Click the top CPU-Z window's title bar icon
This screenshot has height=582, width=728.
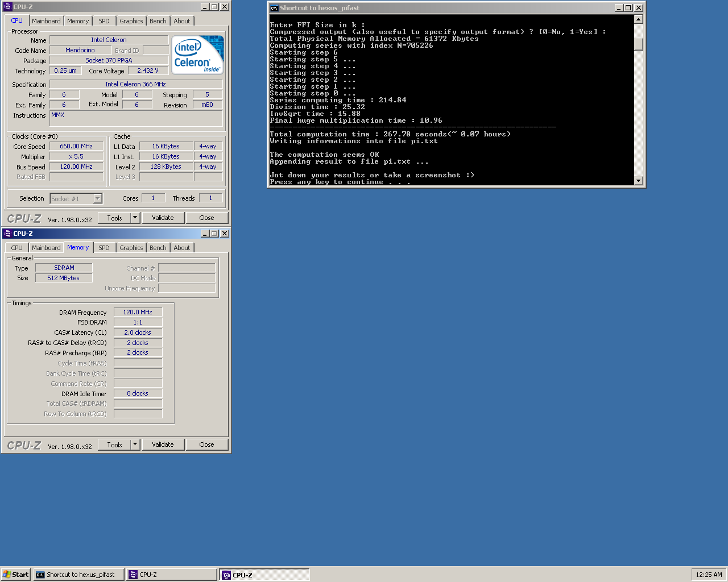(x=8, y=7)
